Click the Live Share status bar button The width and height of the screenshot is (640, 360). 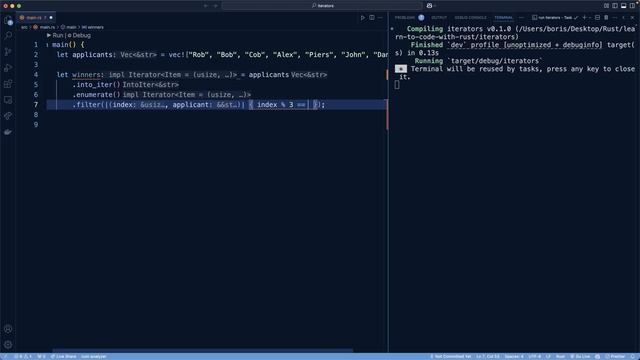63,356
